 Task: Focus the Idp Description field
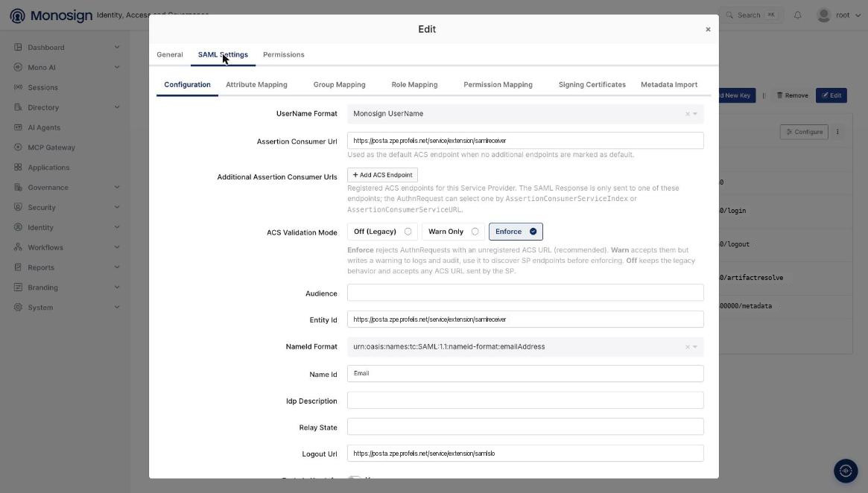pos(525,401)
